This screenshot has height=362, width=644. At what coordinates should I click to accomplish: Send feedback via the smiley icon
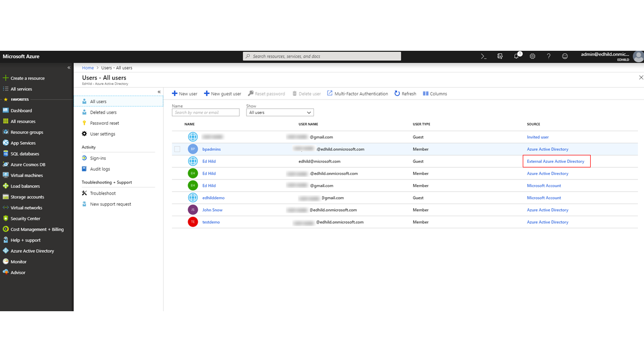pos(565,56)
